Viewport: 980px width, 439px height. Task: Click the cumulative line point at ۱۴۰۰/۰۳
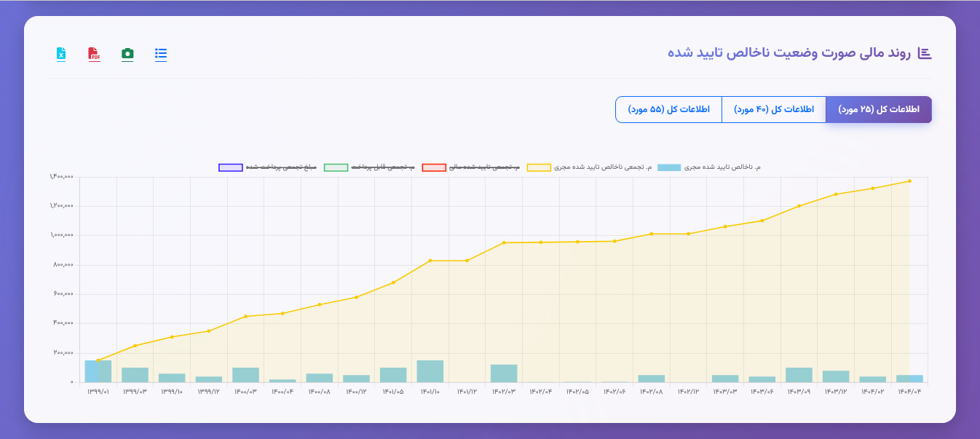point(245,316)
